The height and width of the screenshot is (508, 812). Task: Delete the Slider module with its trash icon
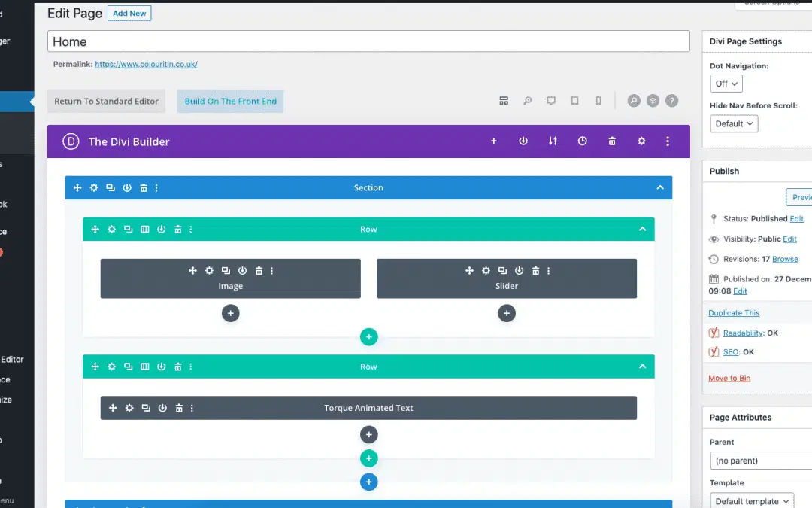(536, 269)
